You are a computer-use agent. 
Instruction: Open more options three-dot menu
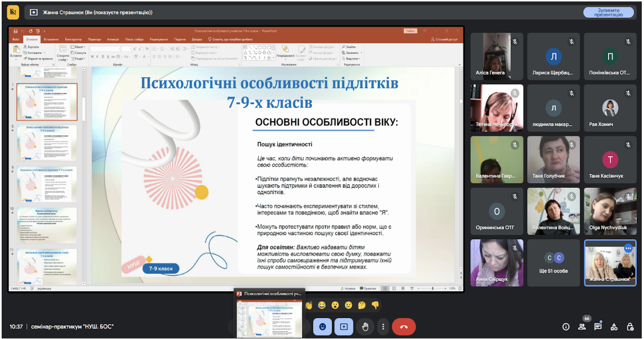click(383, 327)
